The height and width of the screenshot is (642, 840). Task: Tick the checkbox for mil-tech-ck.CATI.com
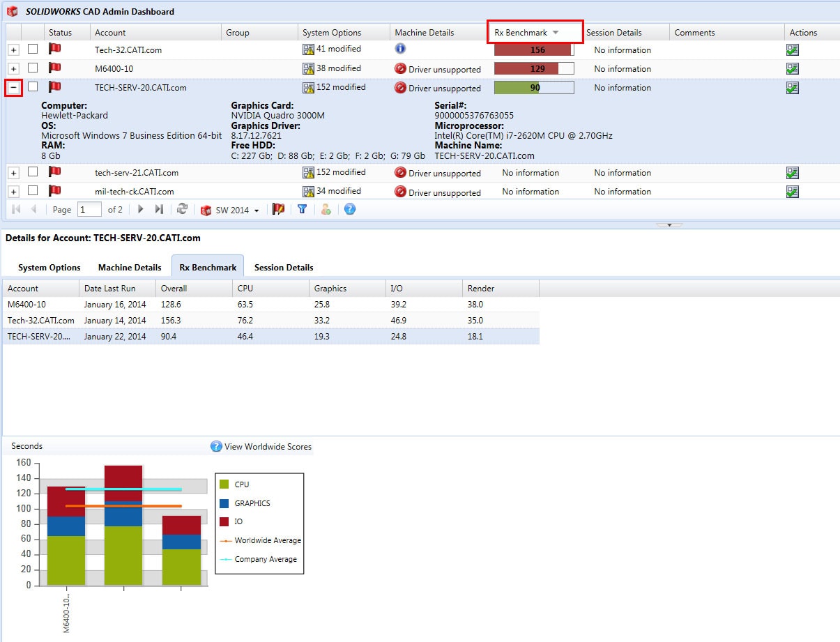pos(33,190)
